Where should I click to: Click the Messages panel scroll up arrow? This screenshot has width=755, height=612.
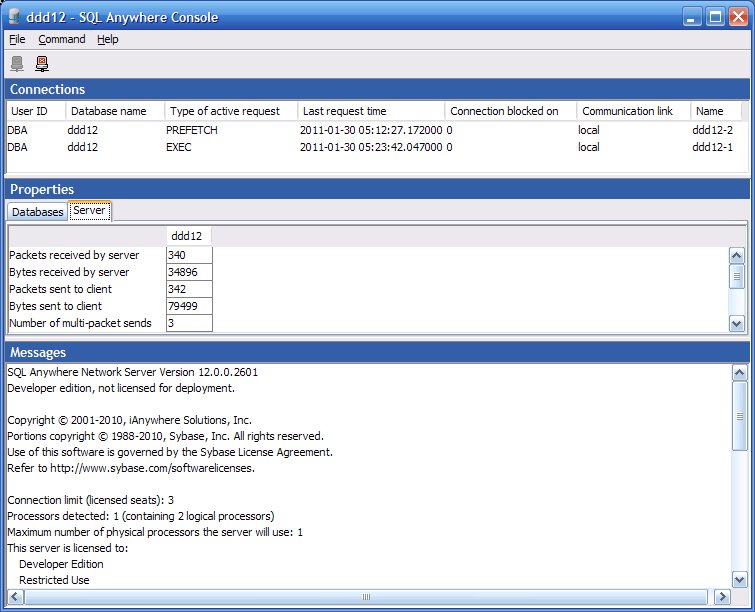[x=740, y=372]
